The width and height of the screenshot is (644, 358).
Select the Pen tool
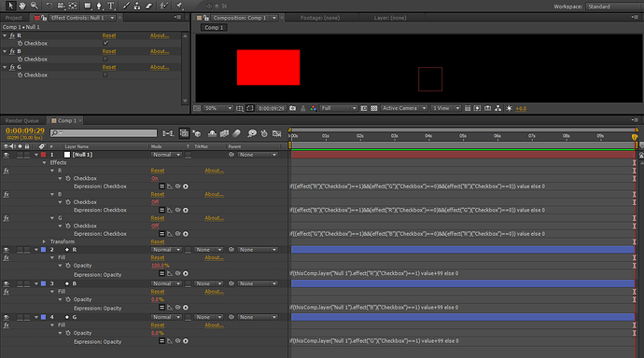click(x=99, y=6)
